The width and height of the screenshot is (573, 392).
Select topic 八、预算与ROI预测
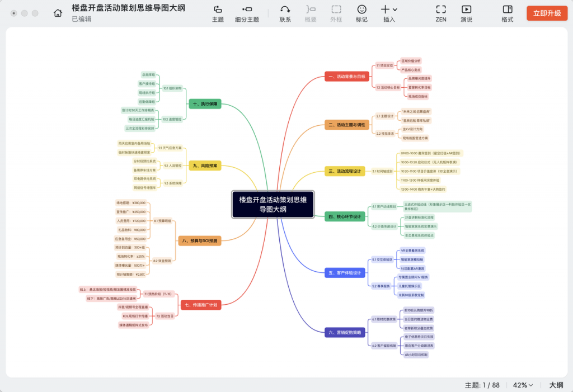pyautogui.click(x=200, y=241)
